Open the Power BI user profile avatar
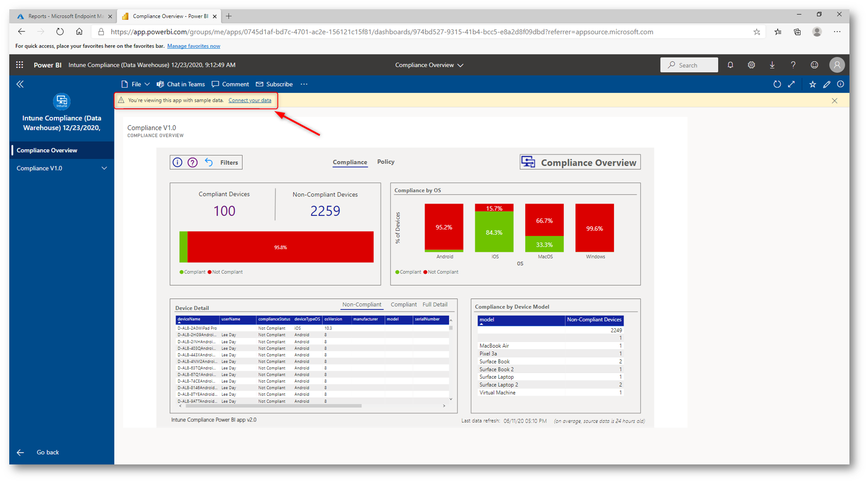868x483 pixels. click(x=837, y=65)
